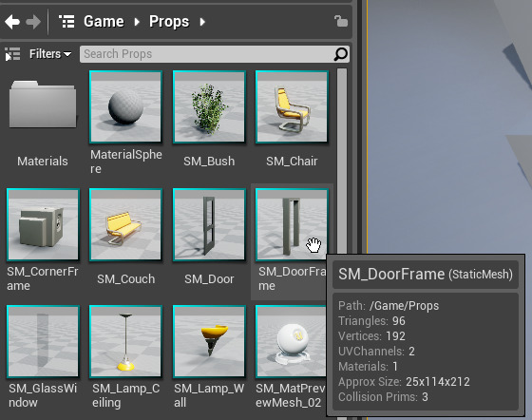Go back using the left arrow
532x420 pixels.
coord(12,22)
